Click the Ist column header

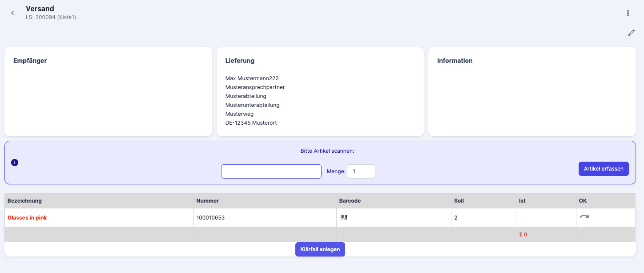pyautogui.click(x=522, y=201)
